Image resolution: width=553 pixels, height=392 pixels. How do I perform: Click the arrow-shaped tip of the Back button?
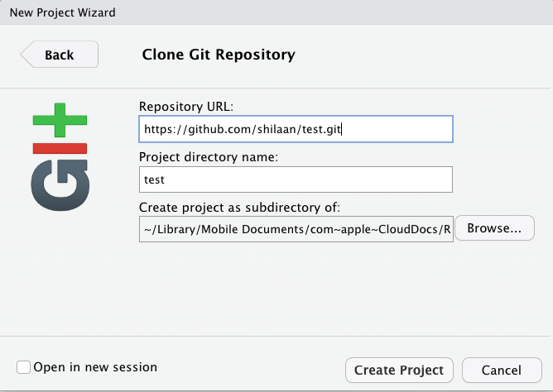[x=26, y=55]
